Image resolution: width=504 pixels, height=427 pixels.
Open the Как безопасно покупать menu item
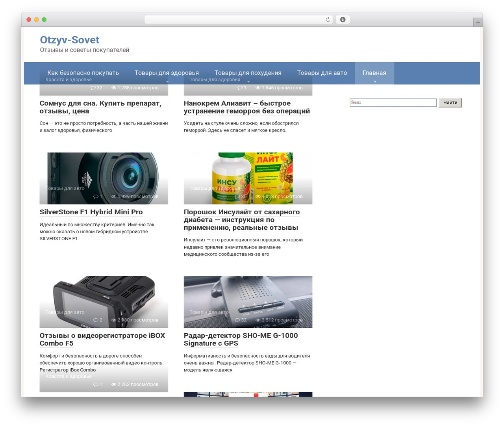(83, 73)
